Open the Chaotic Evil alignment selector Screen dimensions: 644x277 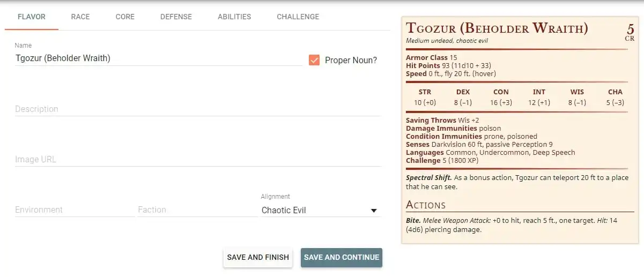(x=321, y=210)
